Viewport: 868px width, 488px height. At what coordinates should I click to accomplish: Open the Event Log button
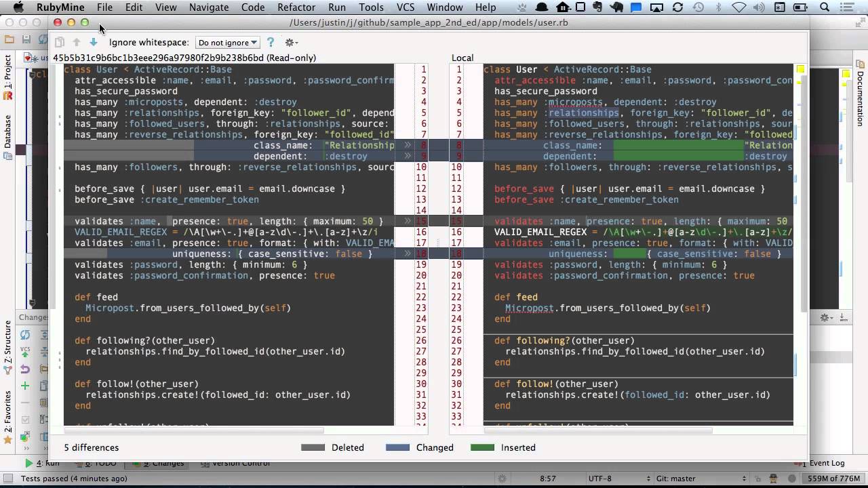[826, 464]
